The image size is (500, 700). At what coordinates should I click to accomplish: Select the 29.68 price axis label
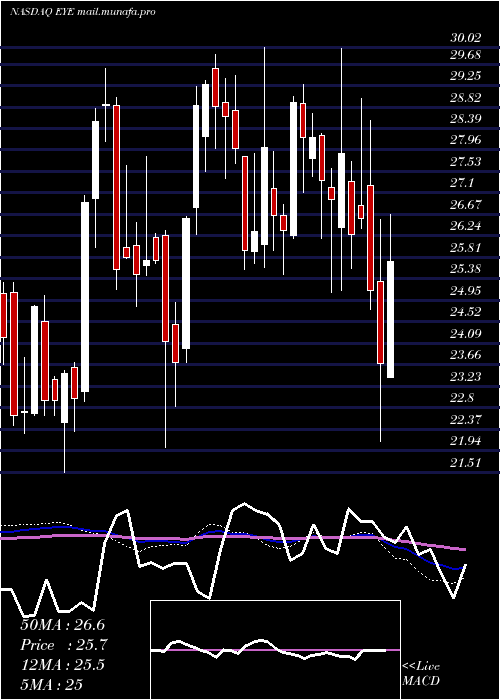pyautogui.click(x=466, y=55)
